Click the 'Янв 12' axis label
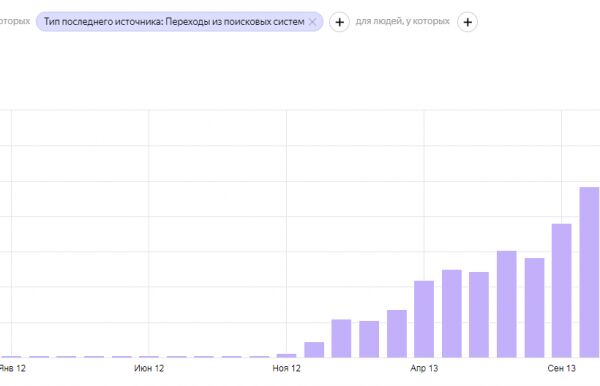Screen dimensions: 600x386 pos(12,368)
